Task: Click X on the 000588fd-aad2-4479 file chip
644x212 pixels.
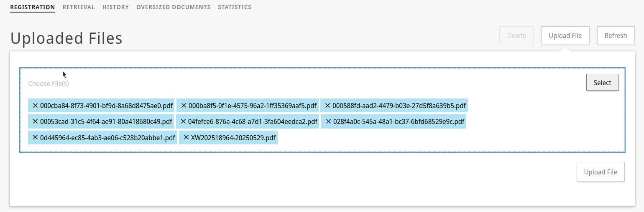Action: (327, 106)
